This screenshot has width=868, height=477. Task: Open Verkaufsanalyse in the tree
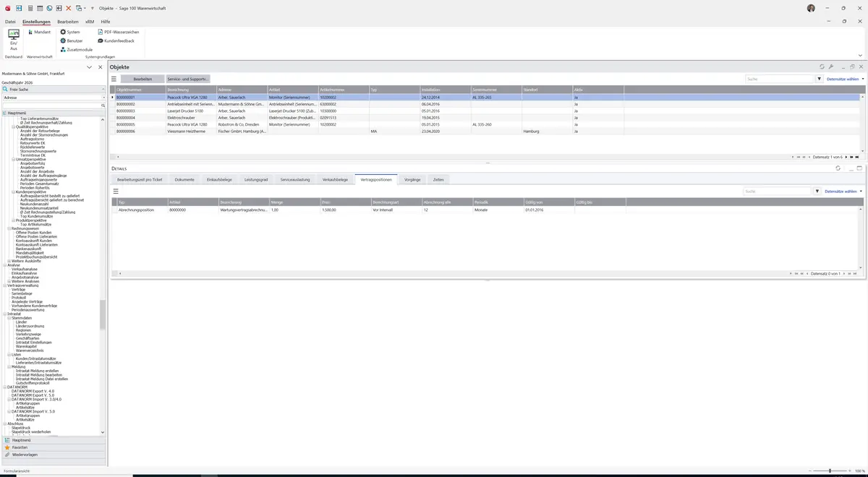point(25,270)
